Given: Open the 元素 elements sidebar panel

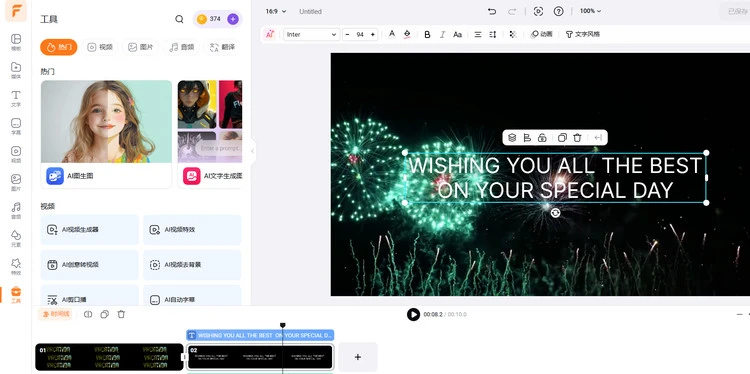Looking at the screenshot, I should (x=16, y=238).
